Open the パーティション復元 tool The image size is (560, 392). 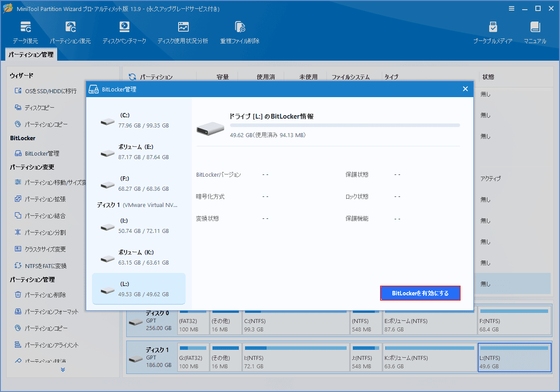coord(70,33)
